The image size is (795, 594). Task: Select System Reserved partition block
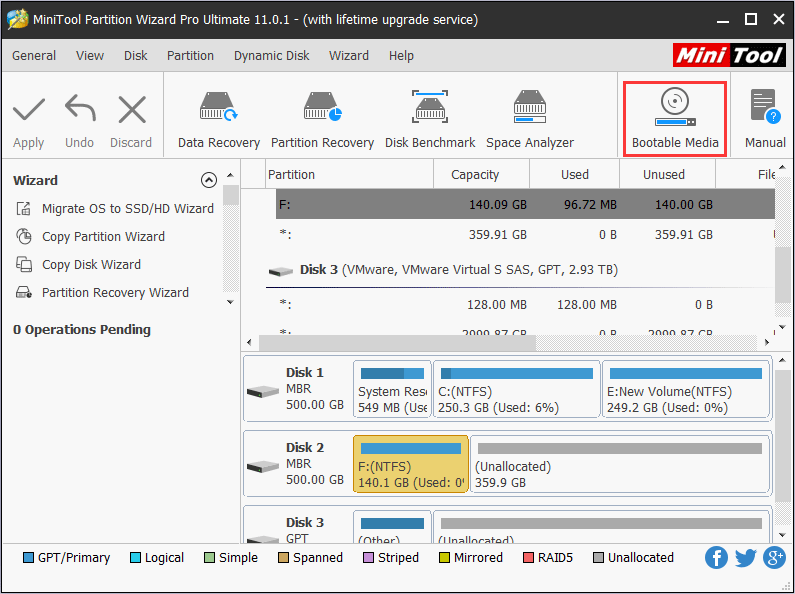point(392,389)
